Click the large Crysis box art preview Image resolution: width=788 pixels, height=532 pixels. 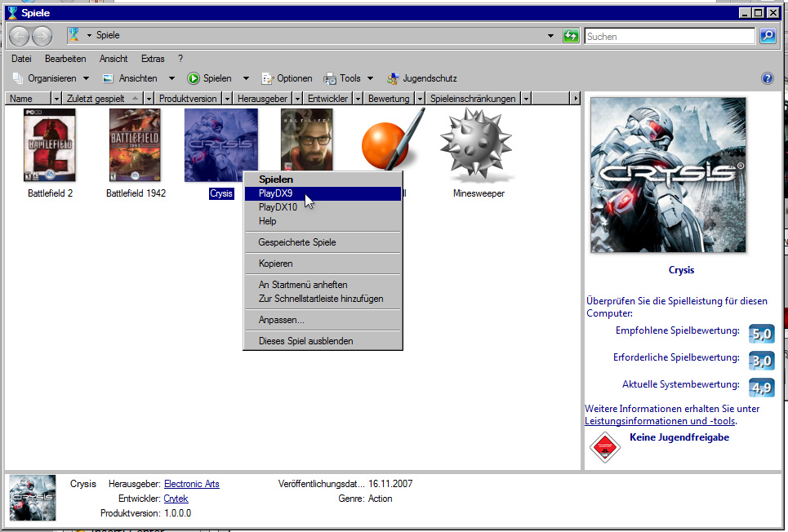pos(668,175)
